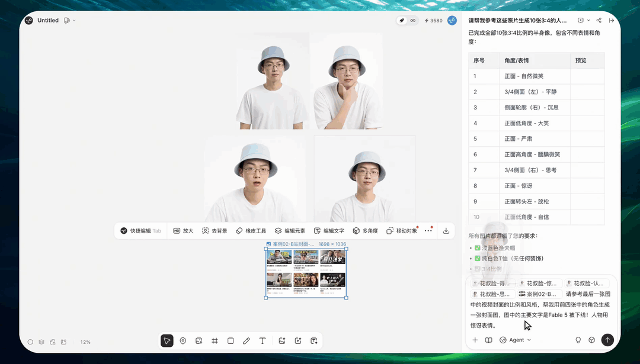Toggle the rocket mode switch

(x=402, y=20)
